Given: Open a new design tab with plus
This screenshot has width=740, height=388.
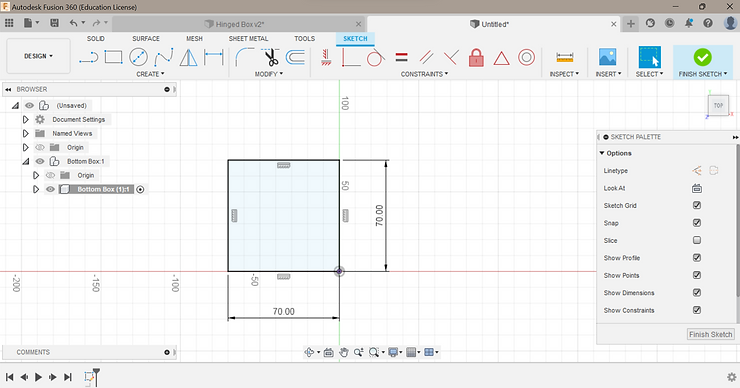Looking at the screenshot, I should 631,24.
